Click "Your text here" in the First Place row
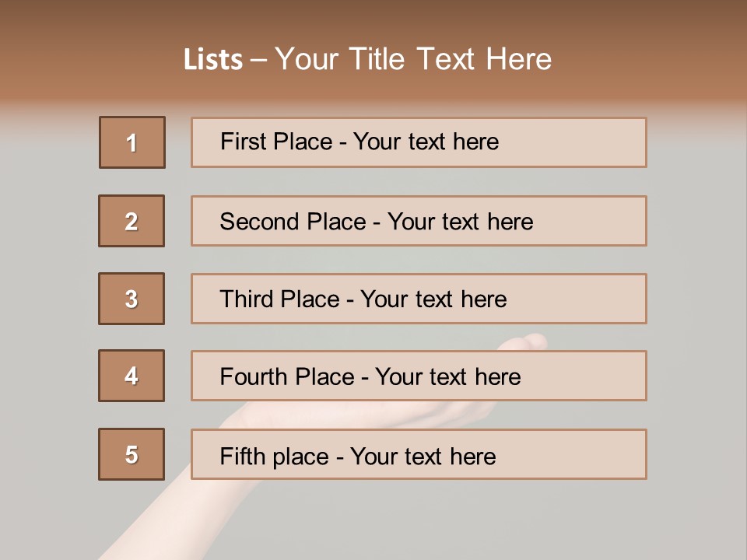Image resolution: width=747 pixels, height=560 pixels. (x=426, y=142)
